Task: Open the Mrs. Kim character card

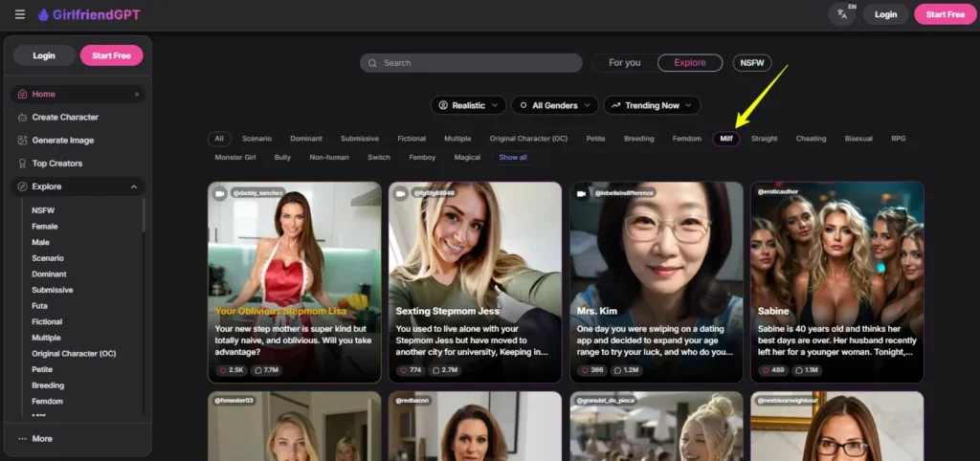Action: tap(657, 282)
